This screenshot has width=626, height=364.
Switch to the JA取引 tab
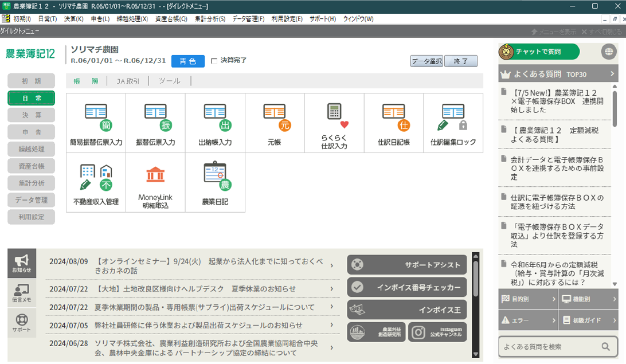(128, 81)
